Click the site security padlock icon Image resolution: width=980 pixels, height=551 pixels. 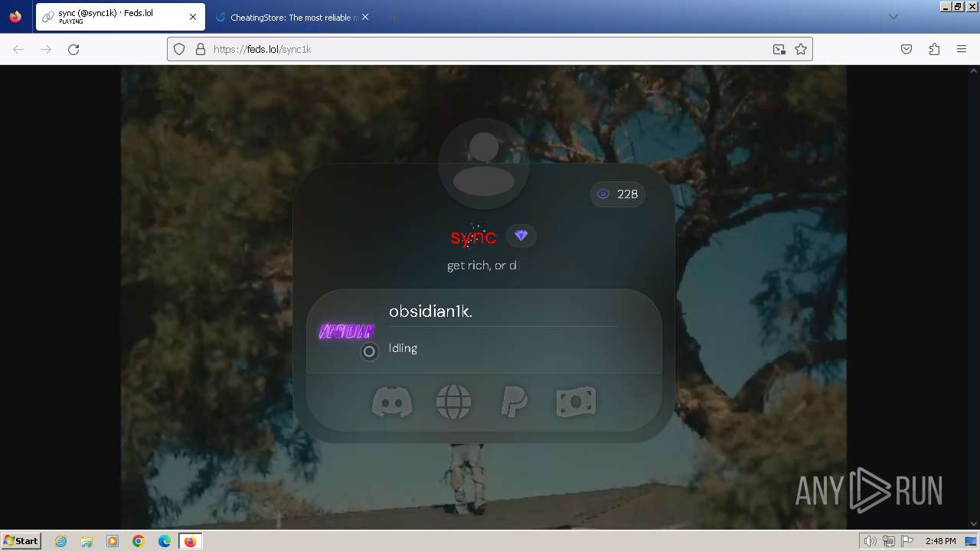click(x=201, y=49)
